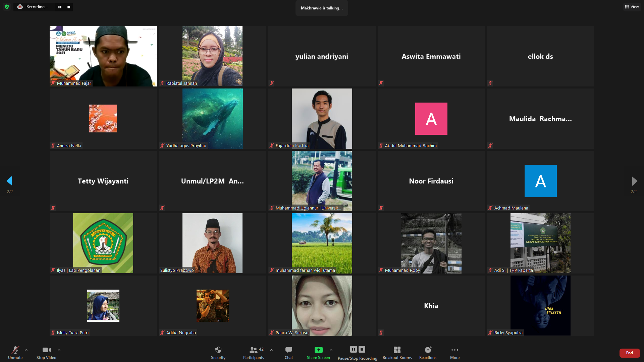Pause recording via top-left indicator
Image resolution: width=644 pixels, height=362 pixels.
pyautogui.click(x=60, y=7)
